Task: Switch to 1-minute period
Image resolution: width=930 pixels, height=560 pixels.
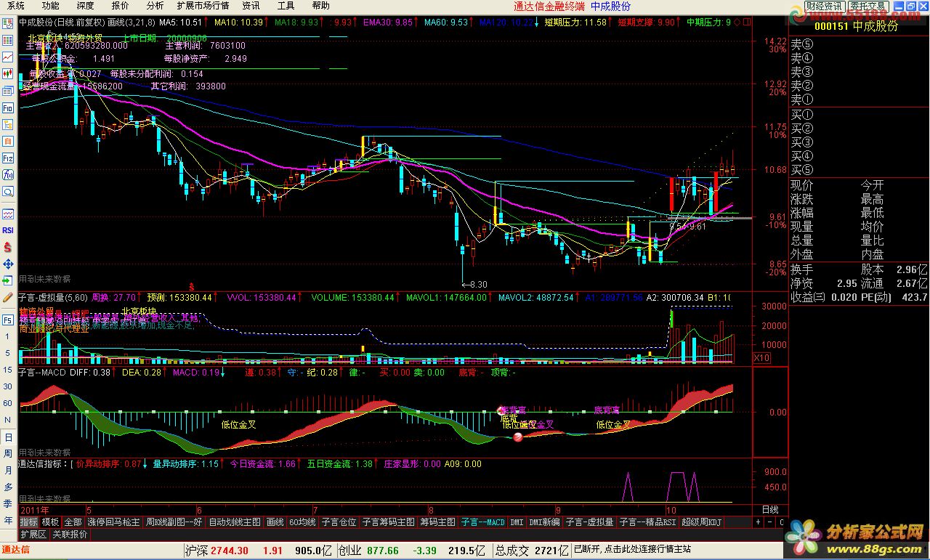Action: coord(8,336)
